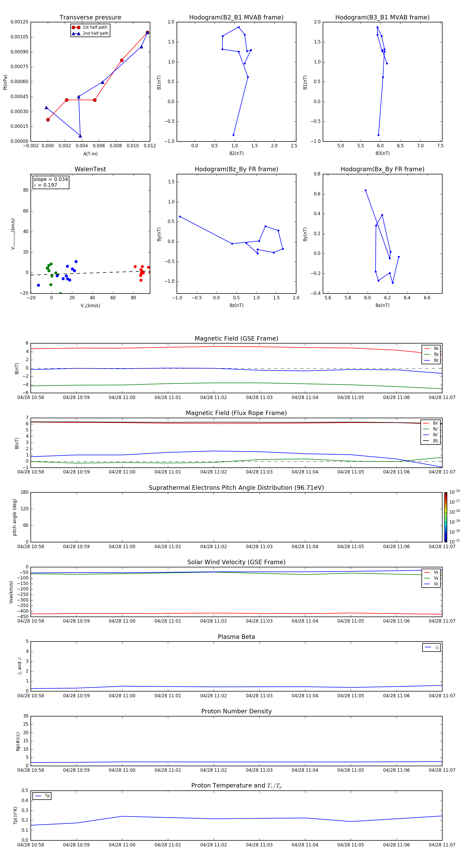This screenshot has width=473, height=868.
Task: Select the "Hodogram(Bz_By FR frame)" title
Action: pyautogui.click(x=236, y=169)
